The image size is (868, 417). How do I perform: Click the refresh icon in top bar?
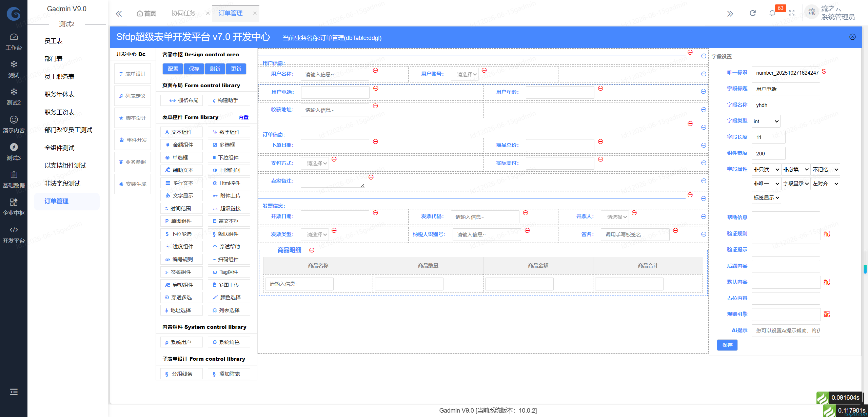753,13
